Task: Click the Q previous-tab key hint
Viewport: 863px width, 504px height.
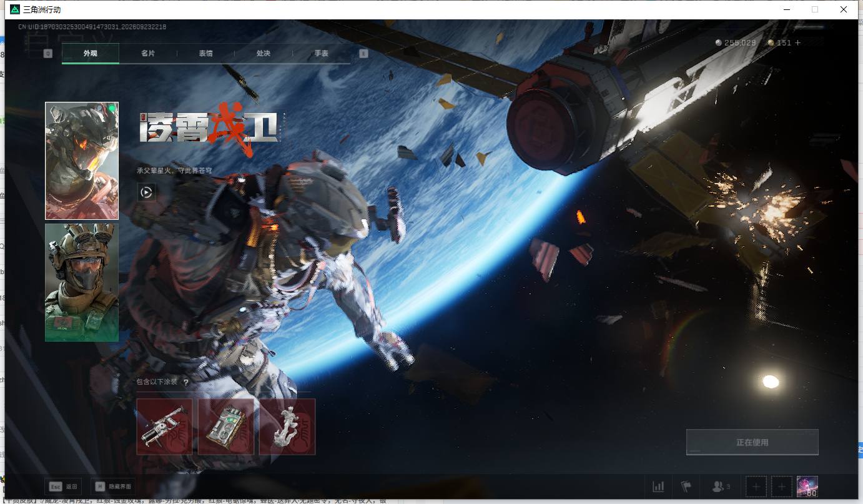Action: 47,54
